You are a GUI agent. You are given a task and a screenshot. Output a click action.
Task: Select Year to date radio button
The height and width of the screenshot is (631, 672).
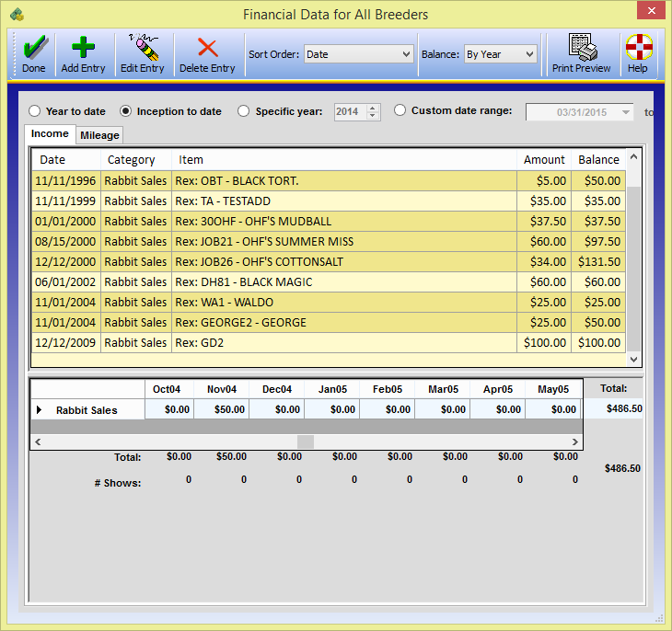point(35,111)
